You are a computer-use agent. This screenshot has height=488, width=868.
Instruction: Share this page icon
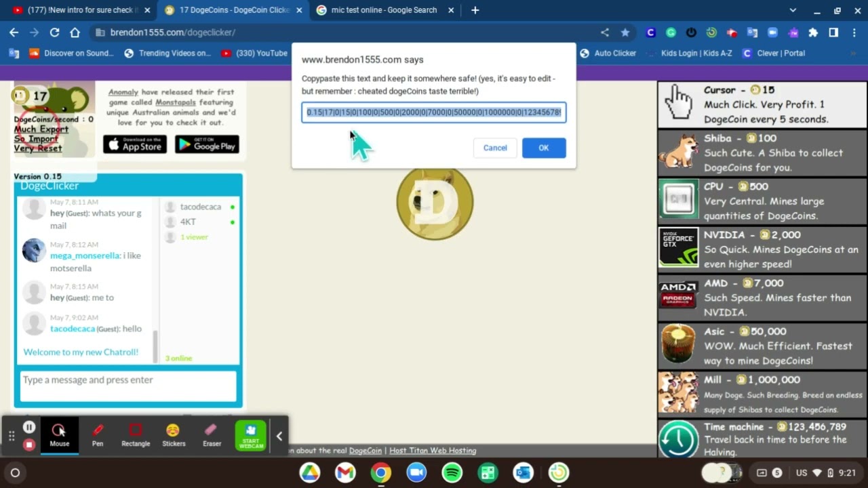[x=605, y=33]
